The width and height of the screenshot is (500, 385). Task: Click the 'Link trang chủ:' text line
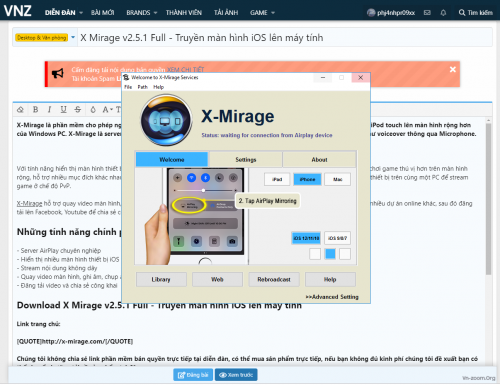tap(38, 324)
